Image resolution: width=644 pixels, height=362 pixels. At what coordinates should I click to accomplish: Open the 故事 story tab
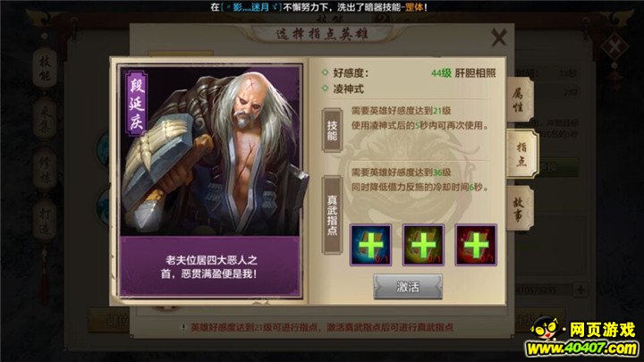(519, 208)
